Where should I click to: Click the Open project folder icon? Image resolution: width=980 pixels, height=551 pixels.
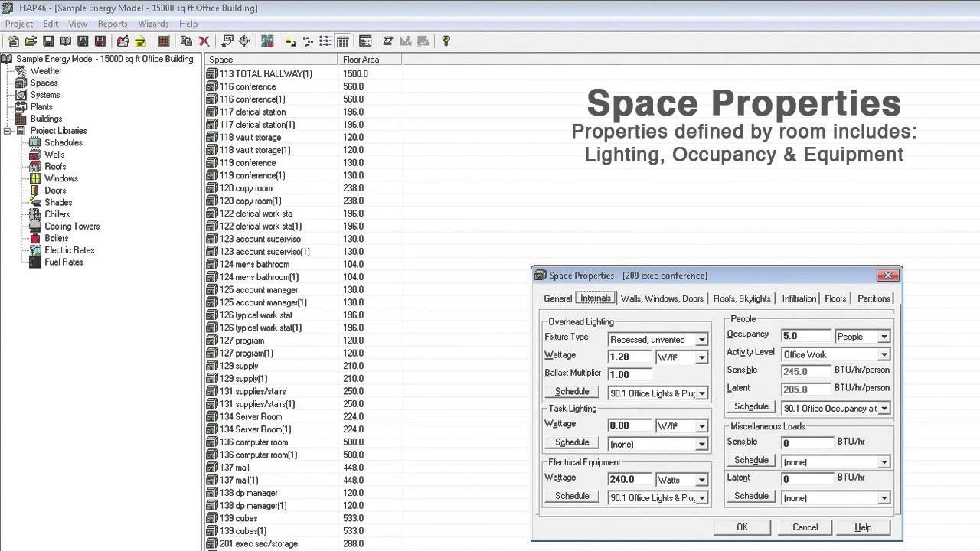click(x=31, y=41)
